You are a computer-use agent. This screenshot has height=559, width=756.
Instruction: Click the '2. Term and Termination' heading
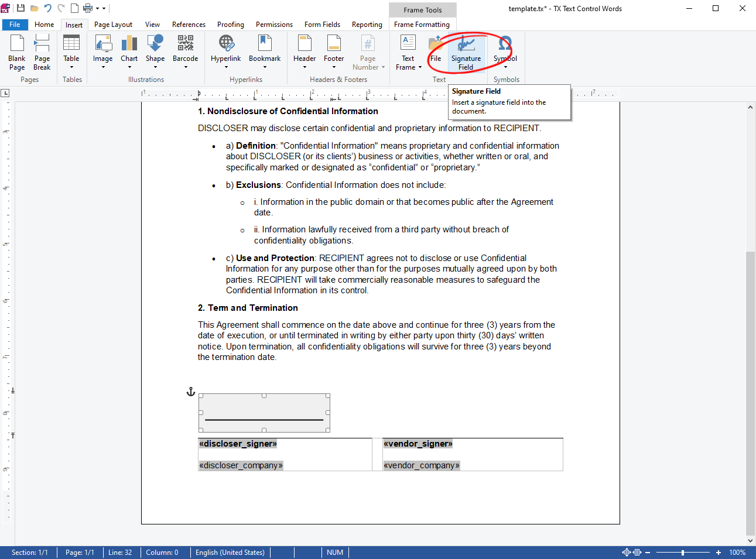click(248, 308)
